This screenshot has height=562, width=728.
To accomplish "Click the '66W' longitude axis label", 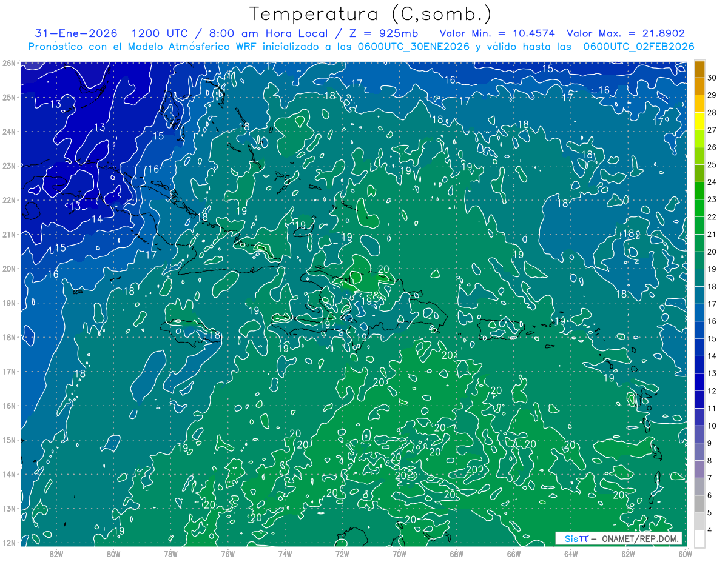I will [x=513, y=553].
